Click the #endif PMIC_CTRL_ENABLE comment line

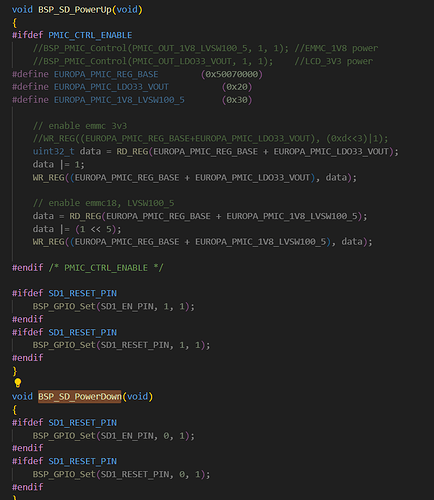(x=88, y=268)
